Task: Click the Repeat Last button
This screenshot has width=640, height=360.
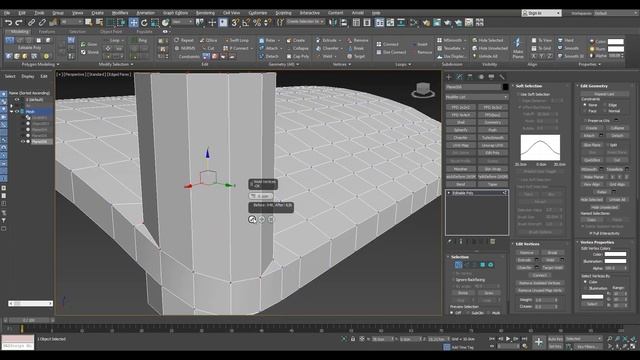Action: point(604,94)
